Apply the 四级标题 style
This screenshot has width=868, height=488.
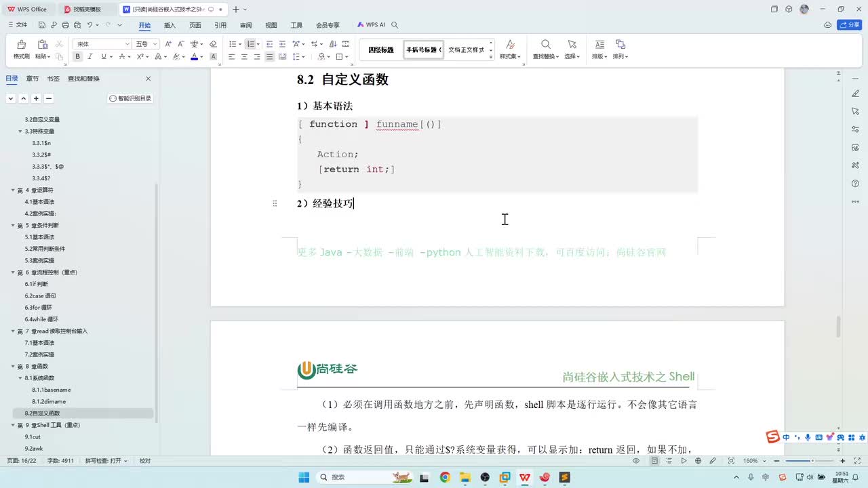coord(381,49)
